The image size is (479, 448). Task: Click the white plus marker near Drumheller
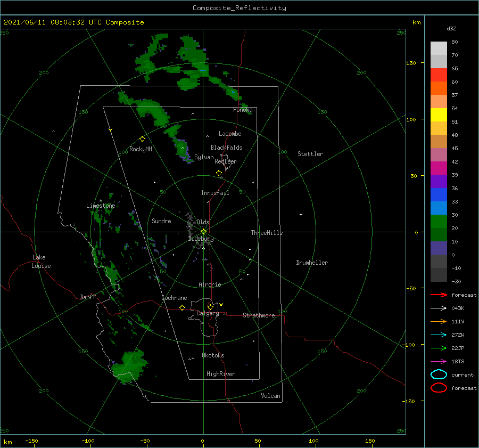click(x=301, y=214)
